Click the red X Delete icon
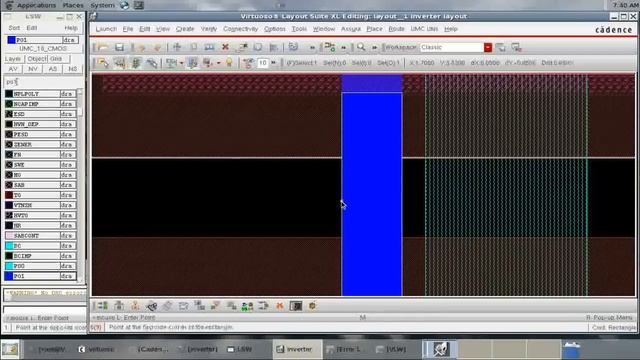Screen dimensions: 640x360 (x=225, y=47)
